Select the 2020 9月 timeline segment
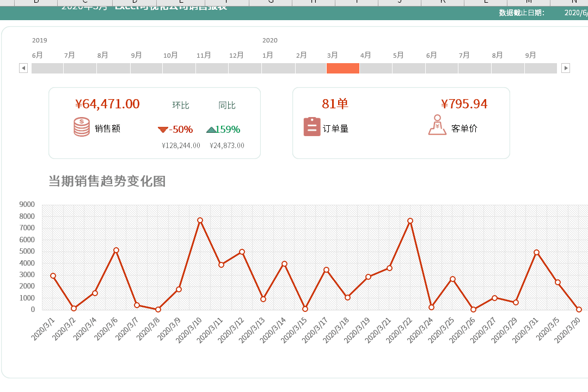 [x=541, y=68]
